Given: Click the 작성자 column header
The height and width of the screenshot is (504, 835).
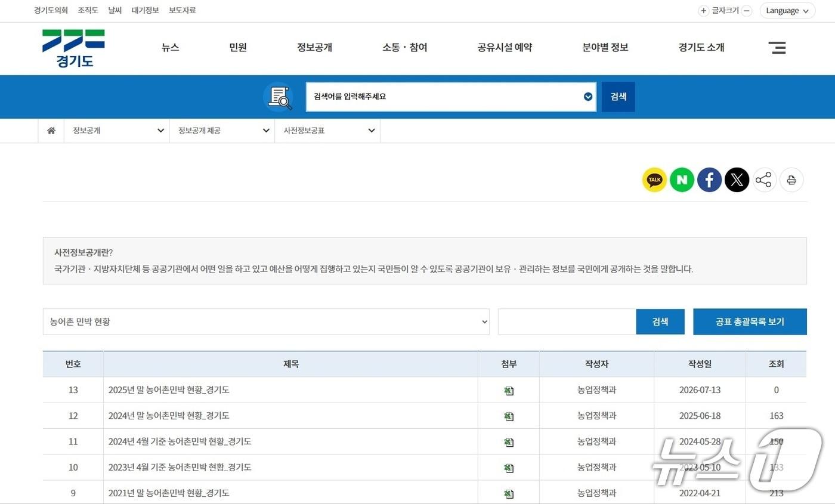Looking at the screenshot, I should tap(596, 364).
